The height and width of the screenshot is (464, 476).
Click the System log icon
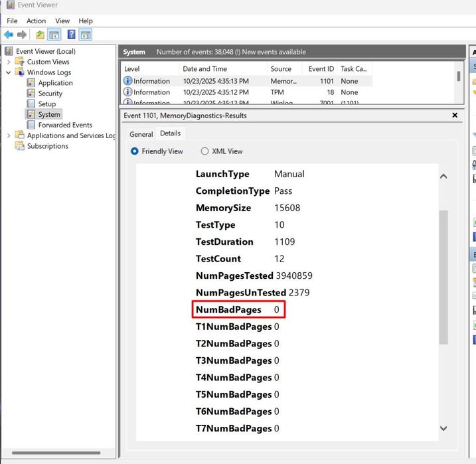(x=31, y=114)
